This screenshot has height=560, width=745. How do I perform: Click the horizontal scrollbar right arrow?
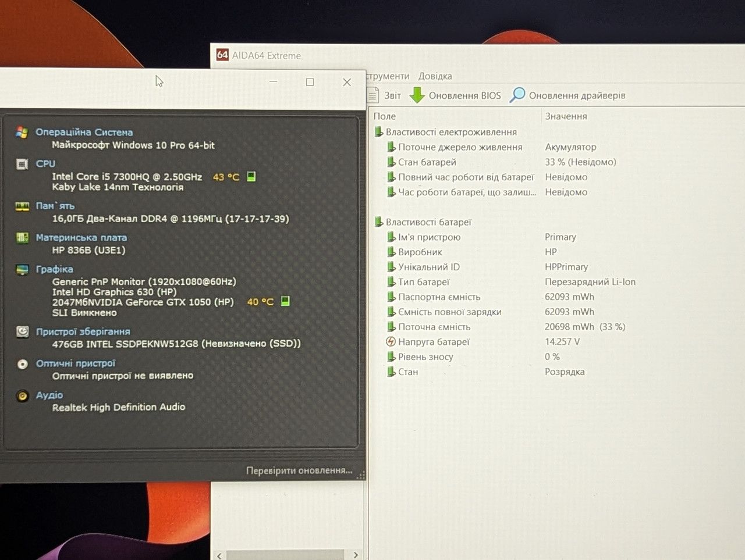(x=356, y=555)
